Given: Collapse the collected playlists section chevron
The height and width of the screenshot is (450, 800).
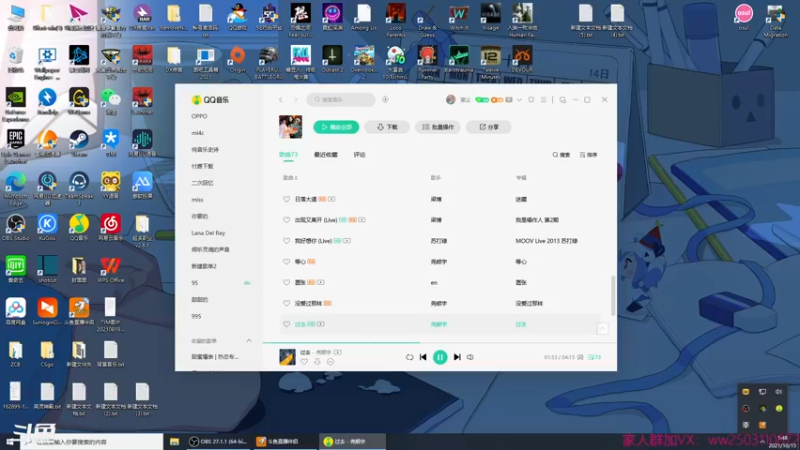Looking at the screenshot, I should (249, 340).
